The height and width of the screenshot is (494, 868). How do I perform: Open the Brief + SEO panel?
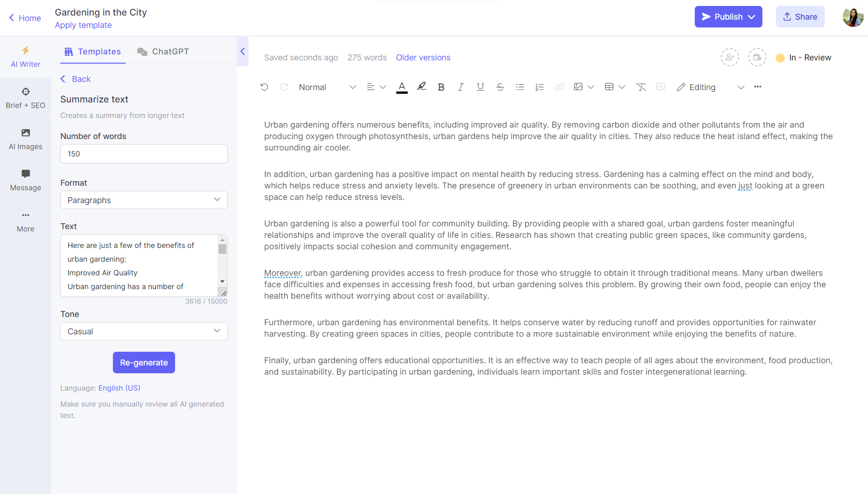pos(25,97)
